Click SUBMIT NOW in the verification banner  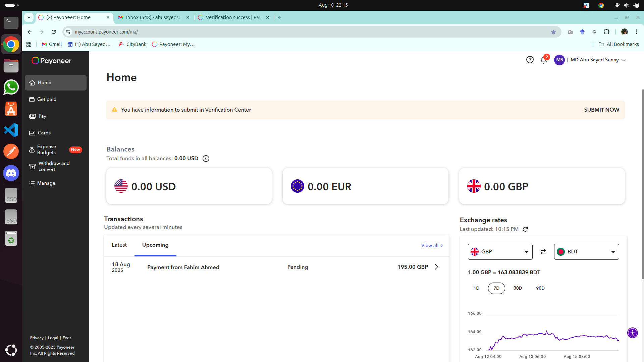click(601, 110)
